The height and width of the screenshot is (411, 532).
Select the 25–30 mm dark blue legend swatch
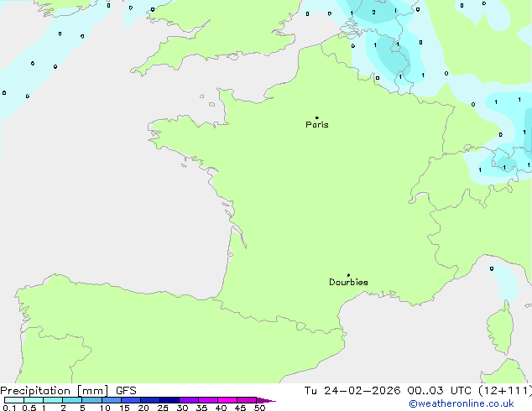[170, 400]
